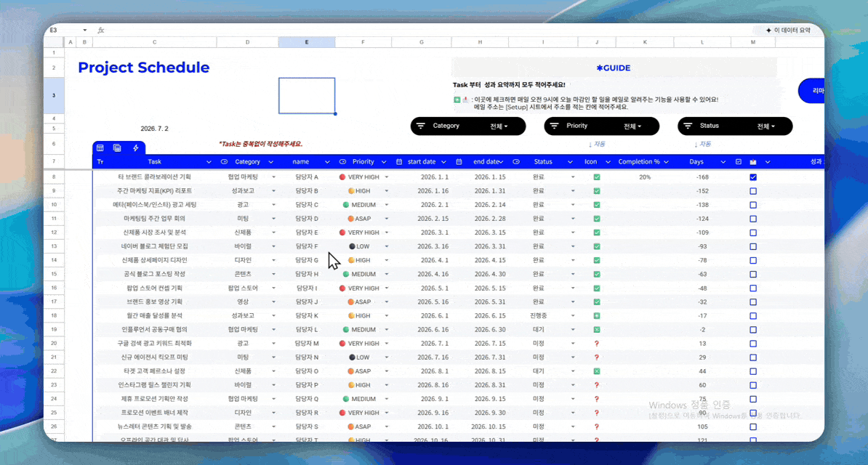Click the filter icon on the Priority pill
This screenshot has height=465, width=868.
pos(554,126)
